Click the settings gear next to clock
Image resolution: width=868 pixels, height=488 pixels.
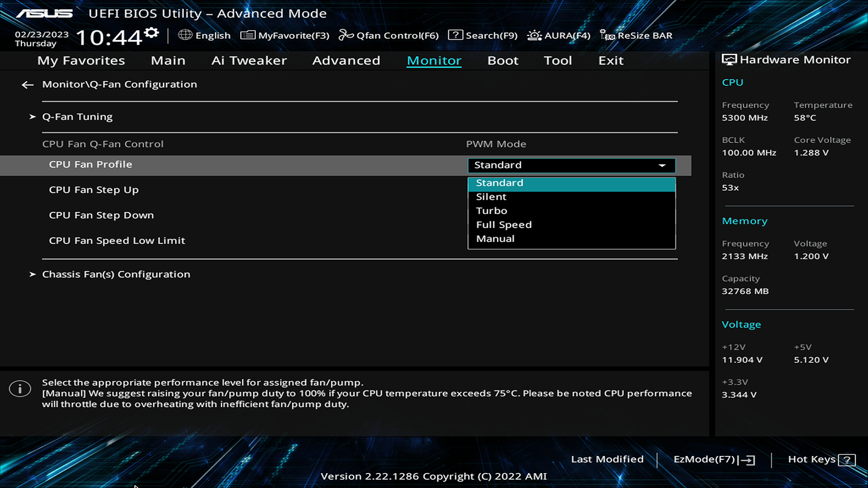[152, 33]
